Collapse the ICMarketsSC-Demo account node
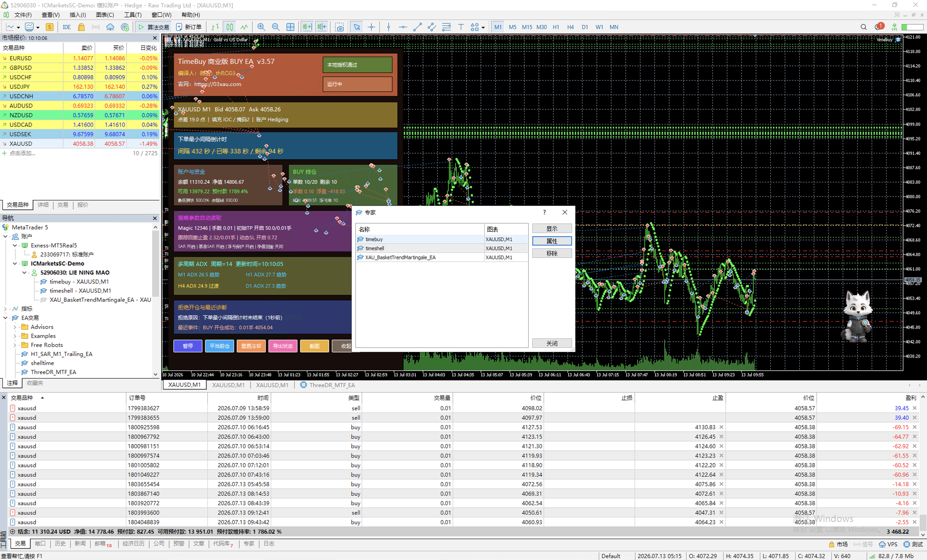 click(15, 264)
